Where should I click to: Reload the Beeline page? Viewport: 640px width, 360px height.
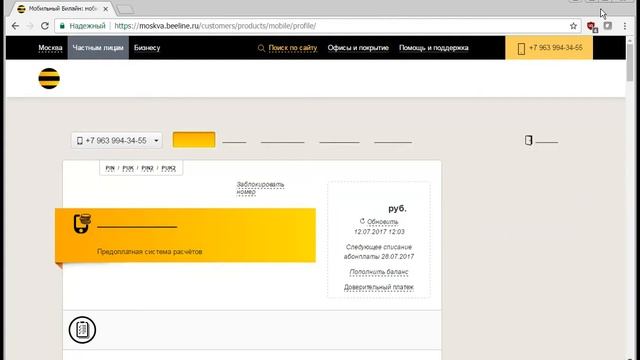pyautogui.click(x=44, y=26)
